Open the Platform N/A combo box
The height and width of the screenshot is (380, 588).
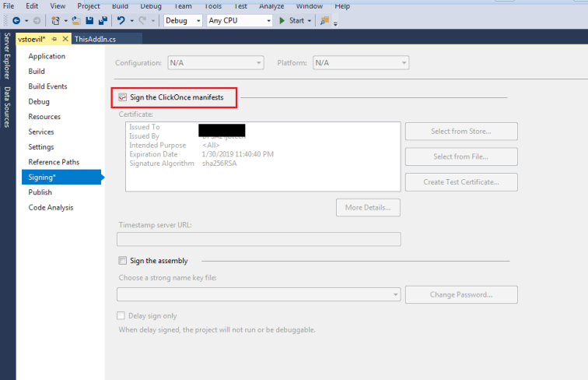point(361,63)
